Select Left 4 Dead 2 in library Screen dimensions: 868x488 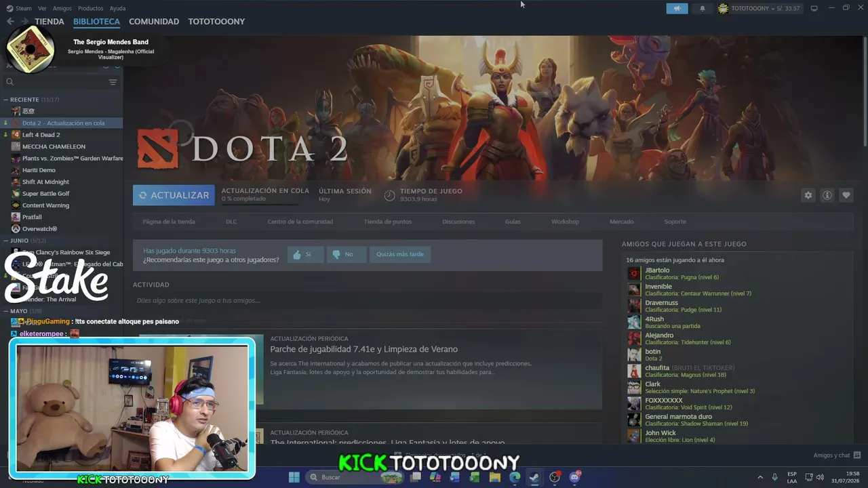tap(63, 135)
